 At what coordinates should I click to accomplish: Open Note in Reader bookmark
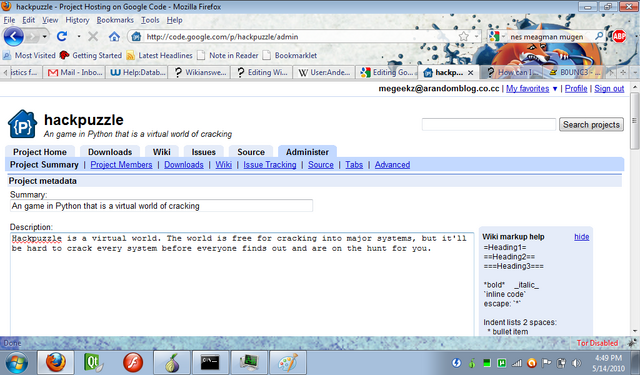228,55
